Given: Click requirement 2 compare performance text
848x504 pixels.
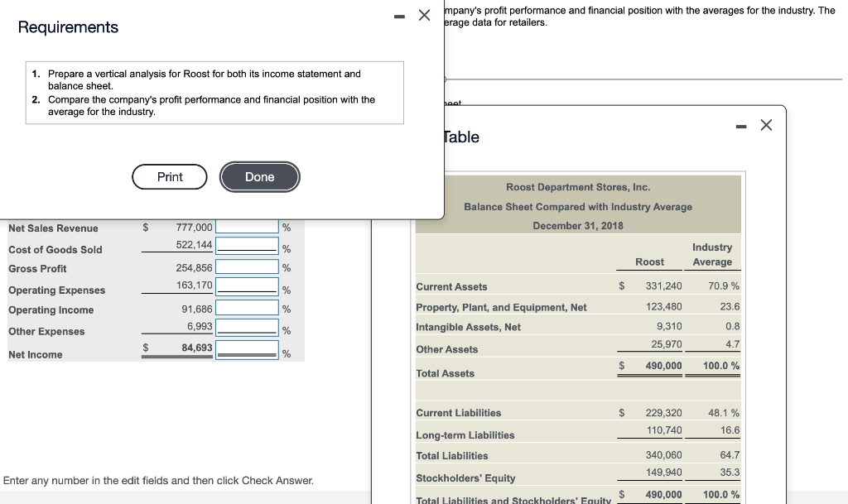Looking at the screenshot, I should tap(211, 105).
